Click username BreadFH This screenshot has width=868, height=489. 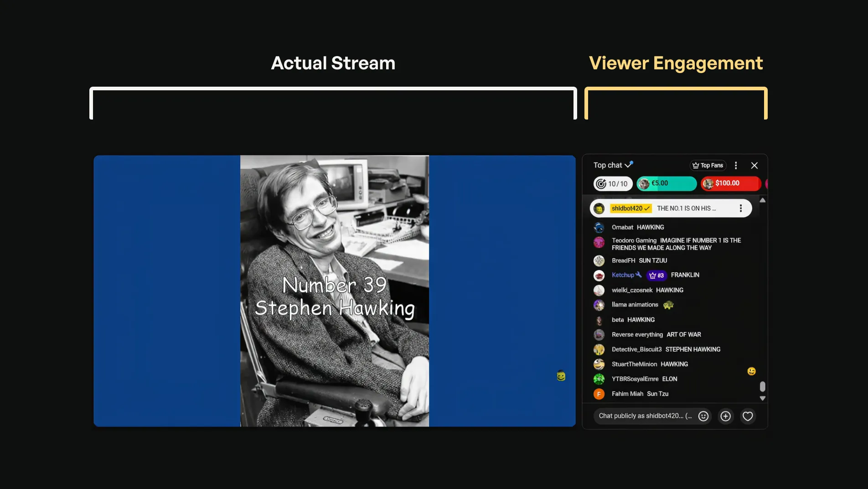point(623,260)
